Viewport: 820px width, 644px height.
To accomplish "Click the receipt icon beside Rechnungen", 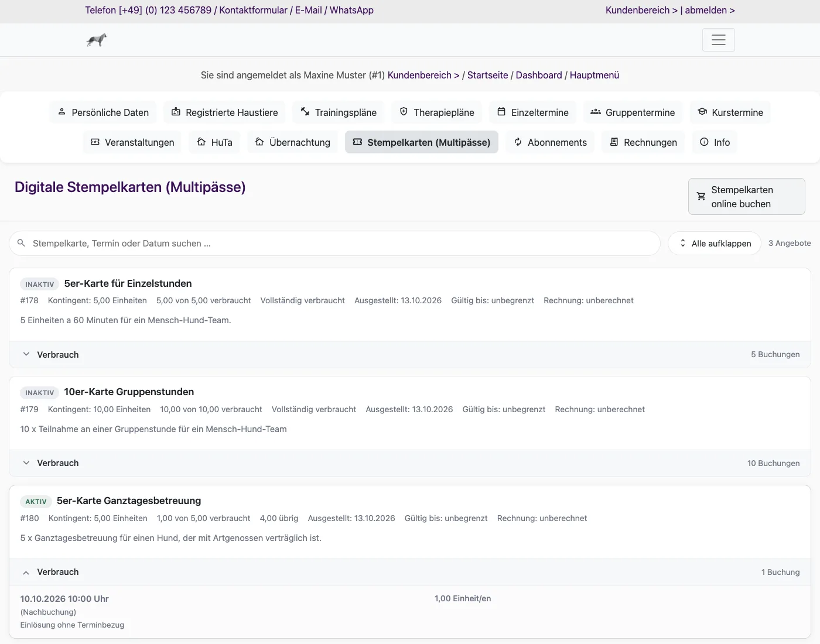I will [614, 142].
